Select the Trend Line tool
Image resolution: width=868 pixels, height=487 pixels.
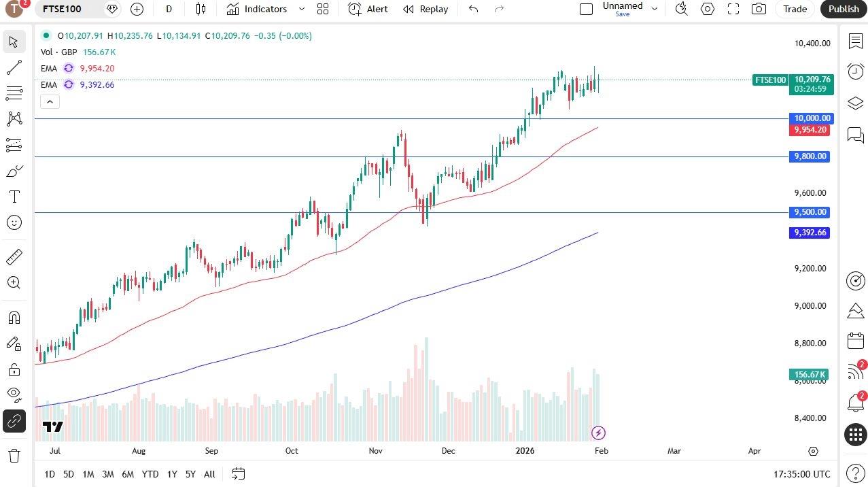point(14,67)
